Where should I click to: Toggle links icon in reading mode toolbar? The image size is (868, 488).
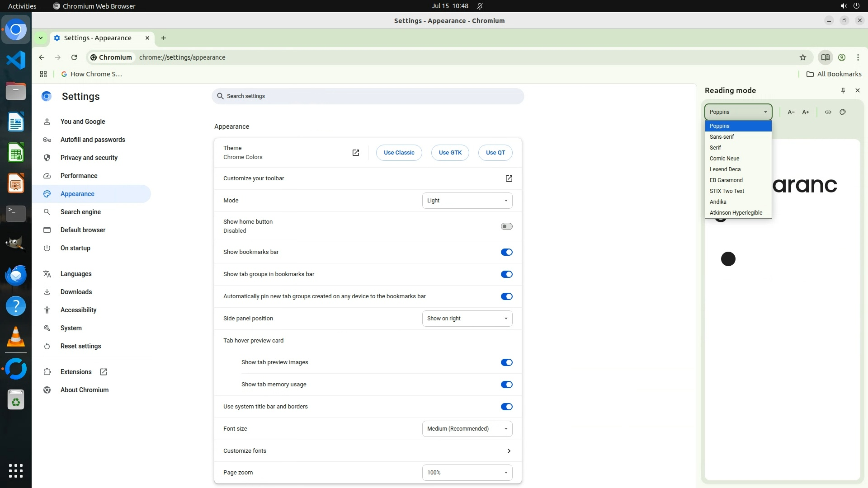click(x=828, y=112)
